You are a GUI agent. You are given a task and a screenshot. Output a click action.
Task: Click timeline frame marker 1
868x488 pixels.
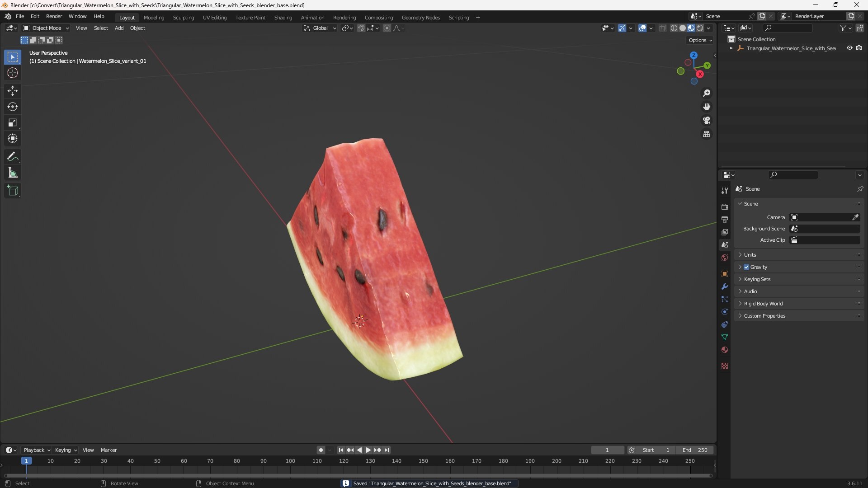pos(26,461)
